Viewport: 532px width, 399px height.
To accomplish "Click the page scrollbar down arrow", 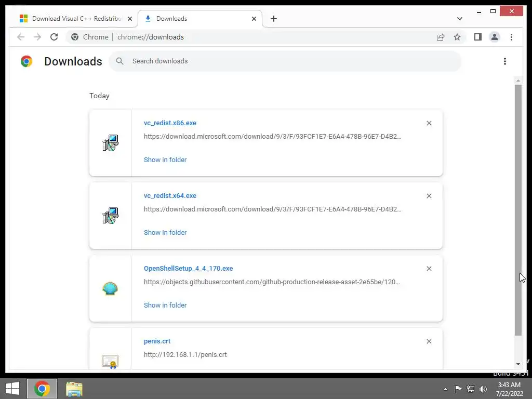I will pyautogui.click(x=518, y=364).
